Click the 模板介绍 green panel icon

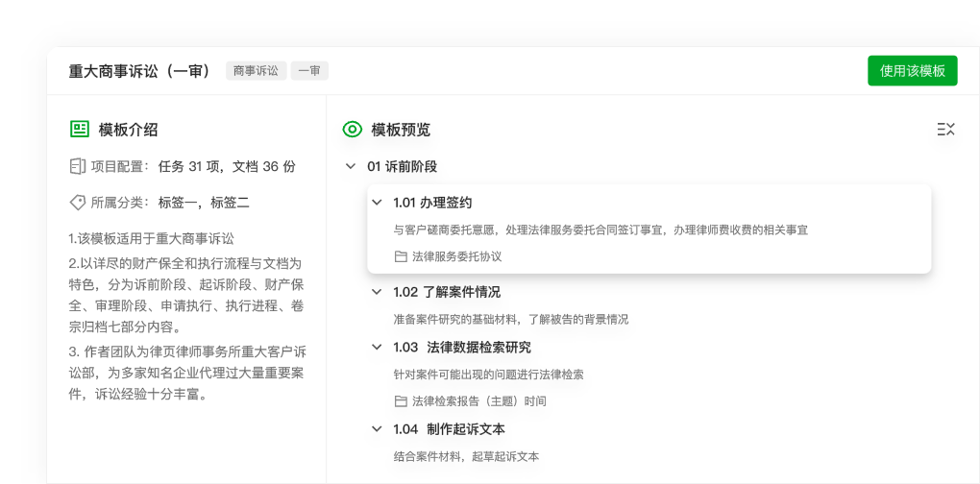click(80, 130)
